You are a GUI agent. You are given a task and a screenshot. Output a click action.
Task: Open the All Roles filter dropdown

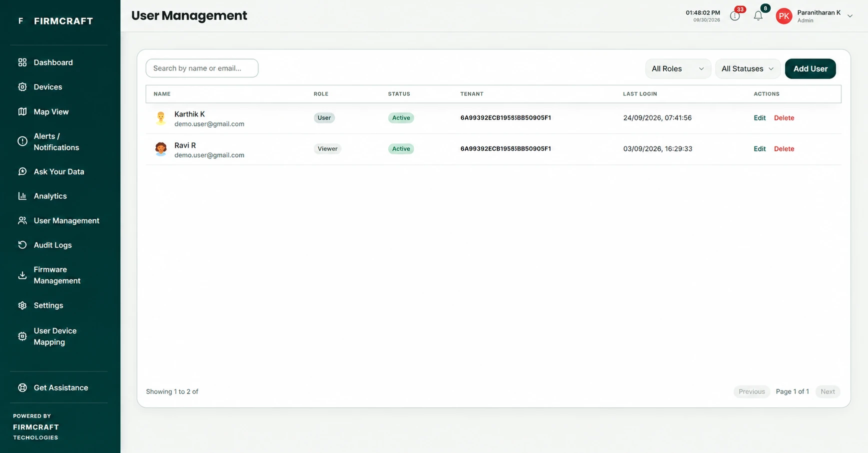(x=678, y=68)
